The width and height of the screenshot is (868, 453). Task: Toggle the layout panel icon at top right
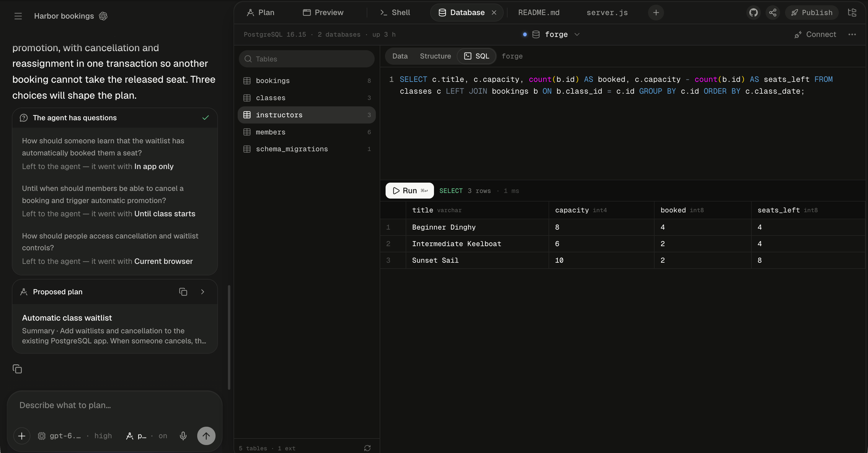pyautogui.click(x=852, y=12)
